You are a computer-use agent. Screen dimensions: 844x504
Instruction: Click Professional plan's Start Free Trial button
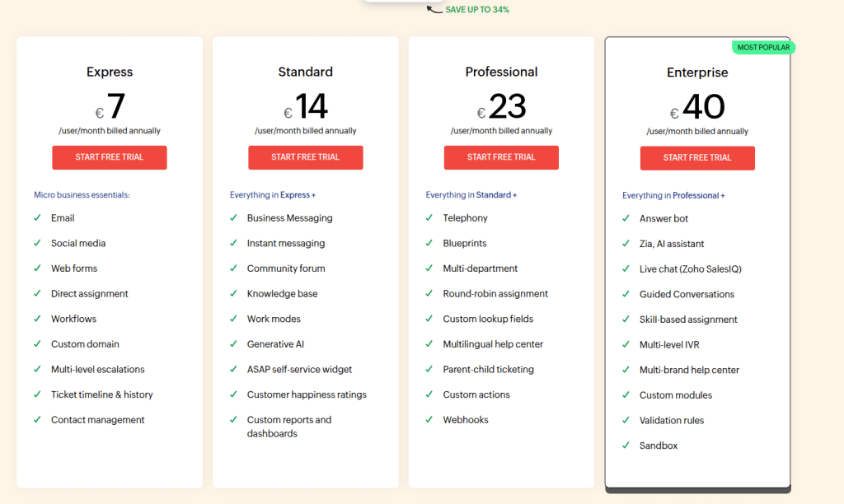[x=501, y=157]
